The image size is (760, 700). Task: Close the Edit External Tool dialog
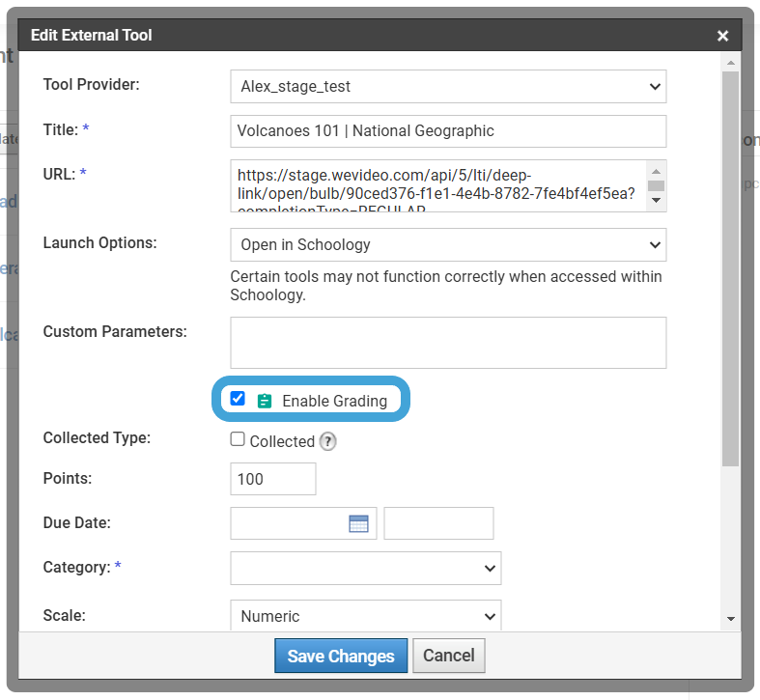pyautogui.click(x=722, y=36)
